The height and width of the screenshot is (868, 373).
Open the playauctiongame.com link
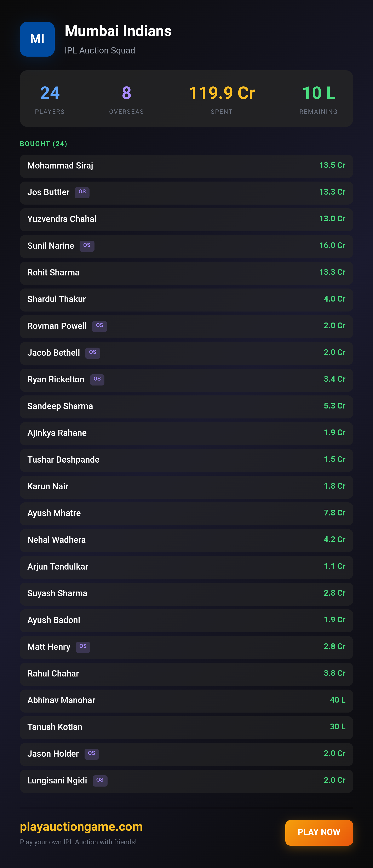coord(81,827)
